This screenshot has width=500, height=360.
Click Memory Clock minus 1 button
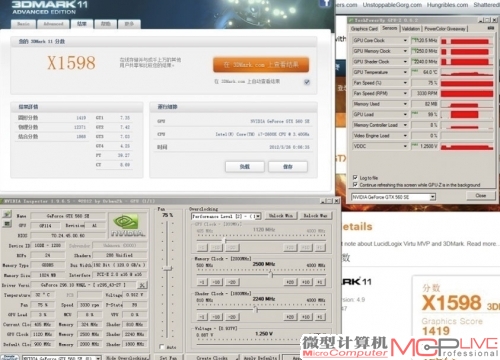pos(202,282)
